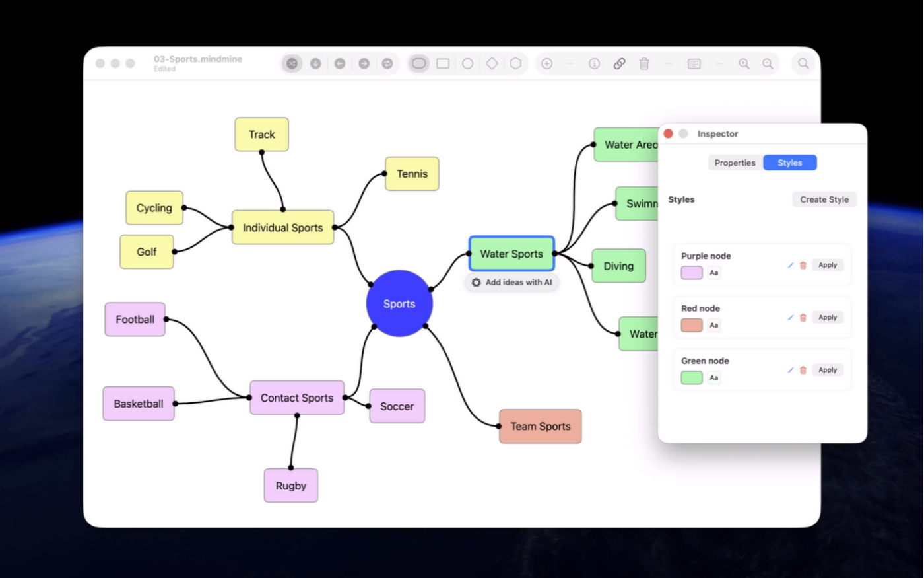Select the Basketball node
The width and height of the screenshot is (924, 578).
[x=139, y=404]
